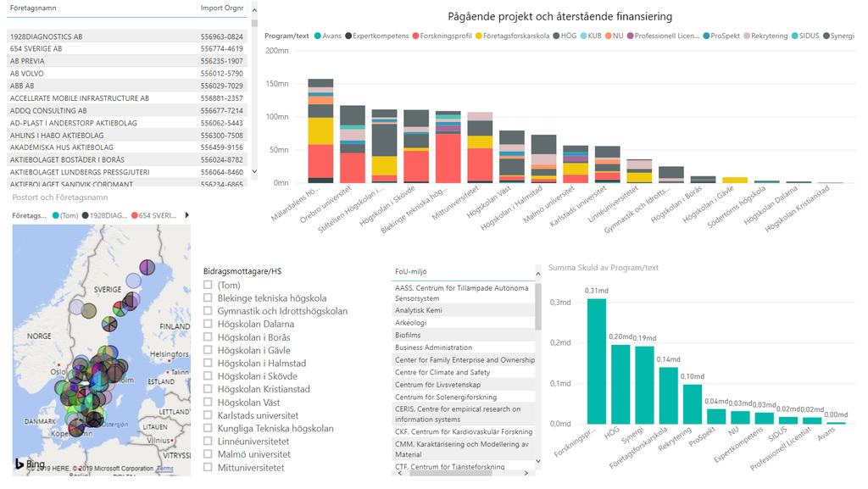This screenshot has width=868, height=489.
Task: Select Expertkompetens legend marker
Action: click(x=348, y=36)
